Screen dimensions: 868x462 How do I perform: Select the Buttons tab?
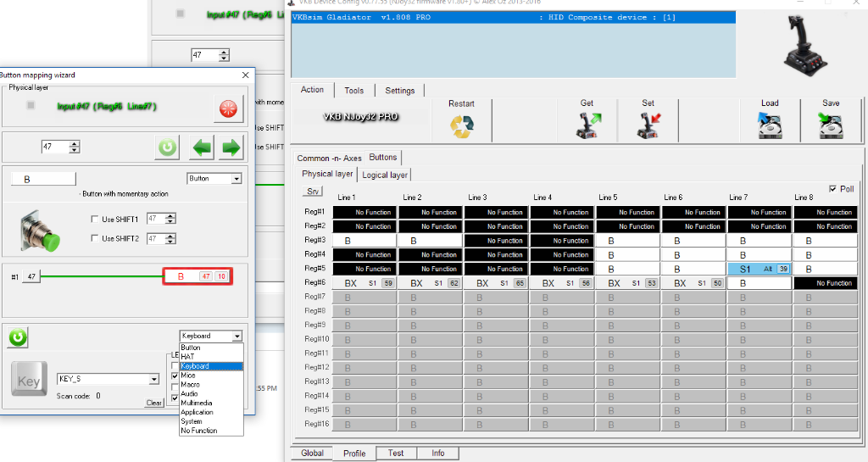[383, 157]
